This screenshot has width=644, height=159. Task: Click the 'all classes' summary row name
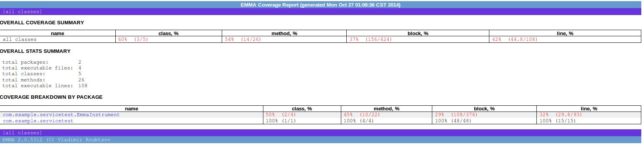(x=20, y=39)
